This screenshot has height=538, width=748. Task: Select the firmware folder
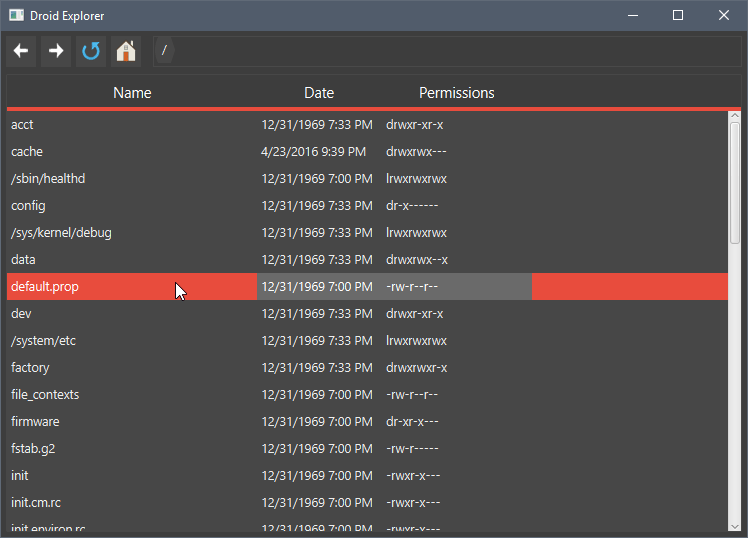(x=367, y=422)
